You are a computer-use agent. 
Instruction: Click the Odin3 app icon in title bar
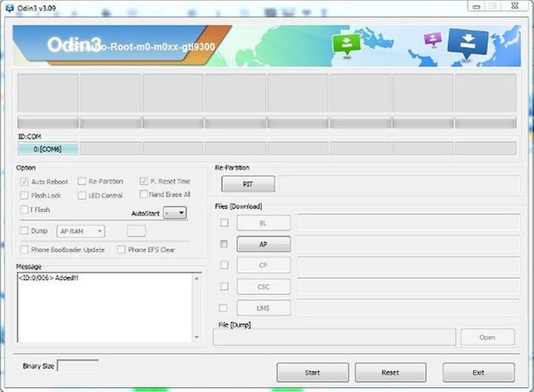[x=10, y=8]
